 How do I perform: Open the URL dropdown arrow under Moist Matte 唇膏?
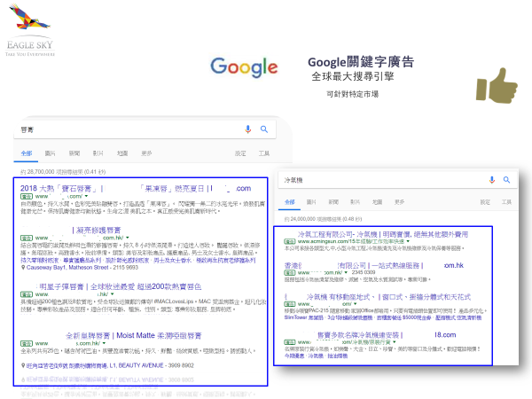click(104, 343)
